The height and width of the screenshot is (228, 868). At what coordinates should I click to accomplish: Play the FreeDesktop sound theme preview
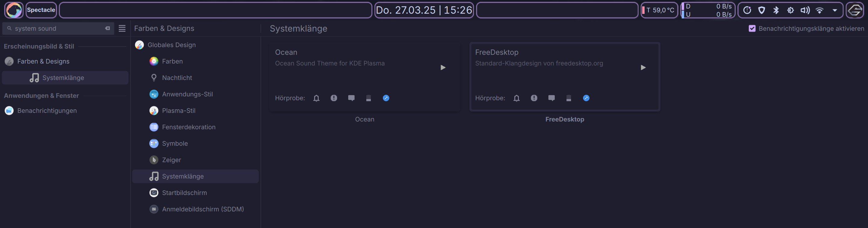[x=643, y=67]
